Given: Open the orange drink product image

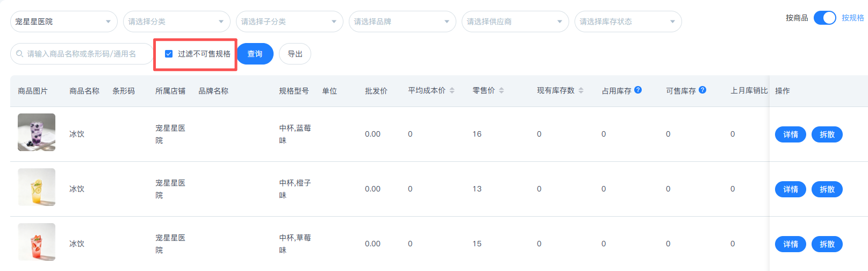Looking at the screenshot, I should click(37, 187).
